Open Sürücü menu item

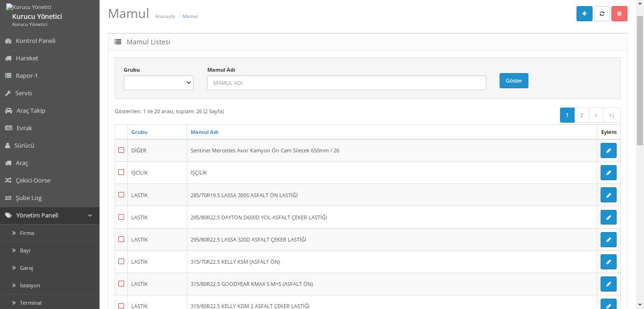(50, 146)
